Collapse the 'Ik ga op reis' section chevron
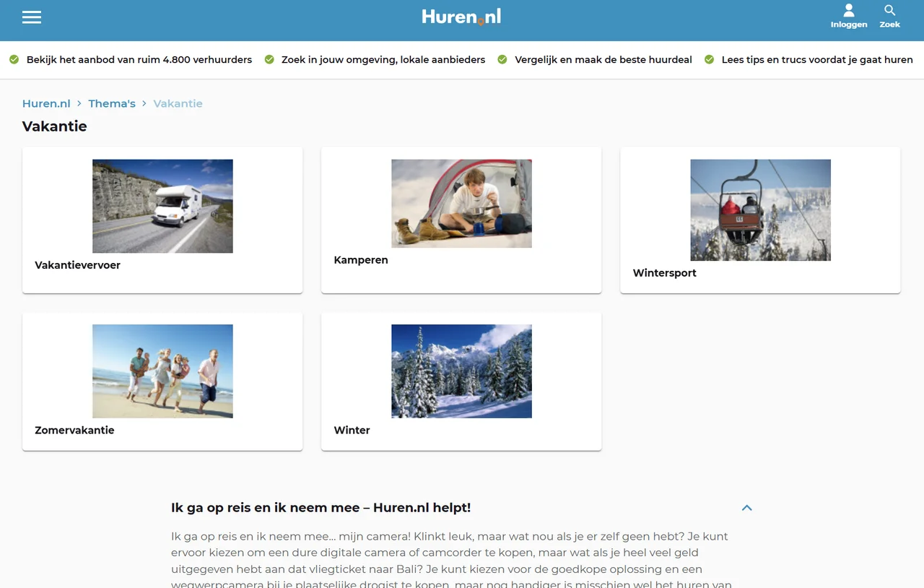The height and width of the screenshot is (588, 924). [x=746, y=508]
